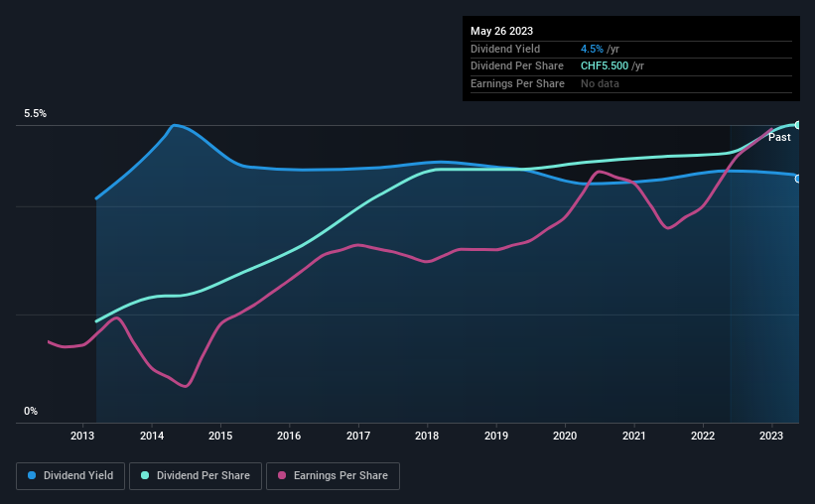Click the teal Dividend Per Share legend dot
Viewport: 815px width, 504px height.
click(145, 476)
